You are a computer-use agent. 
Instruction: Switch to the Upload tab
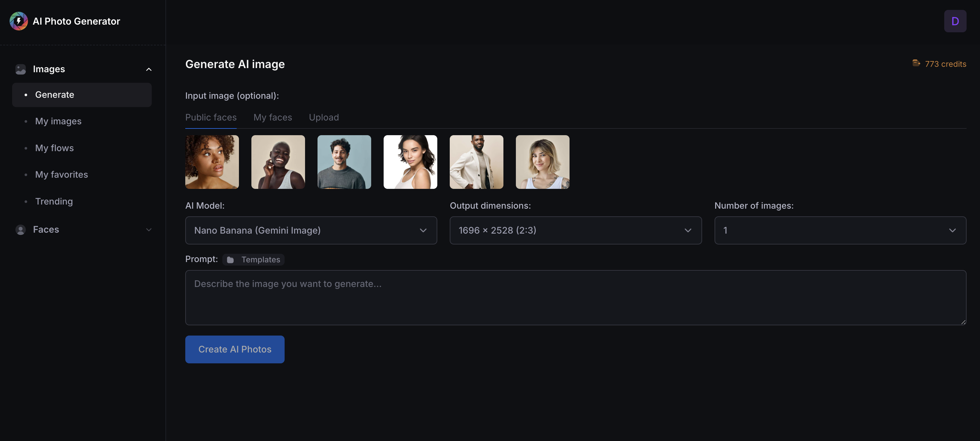(323, 117)
